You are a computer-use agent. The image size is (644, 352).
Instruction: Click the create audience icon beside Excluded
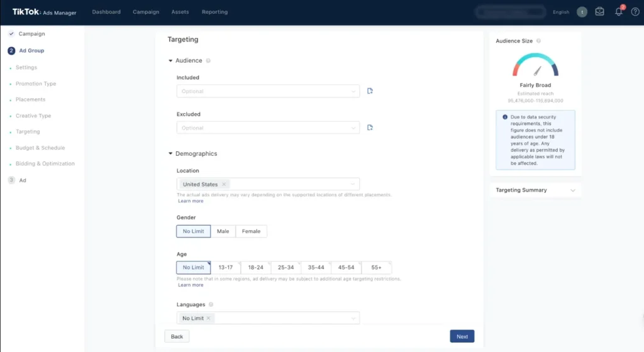(x=370, y=128)
